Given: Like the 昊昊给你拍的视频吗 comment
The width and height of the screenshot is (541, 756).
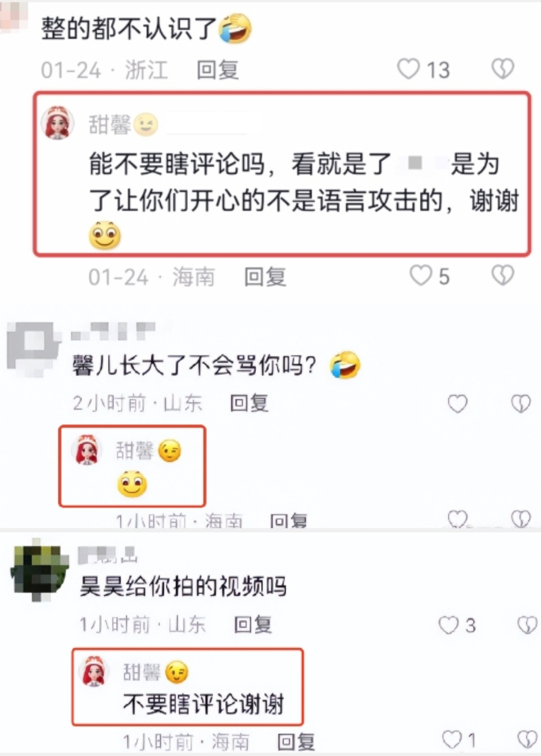Looking at the screenshot, I should 448,625.
